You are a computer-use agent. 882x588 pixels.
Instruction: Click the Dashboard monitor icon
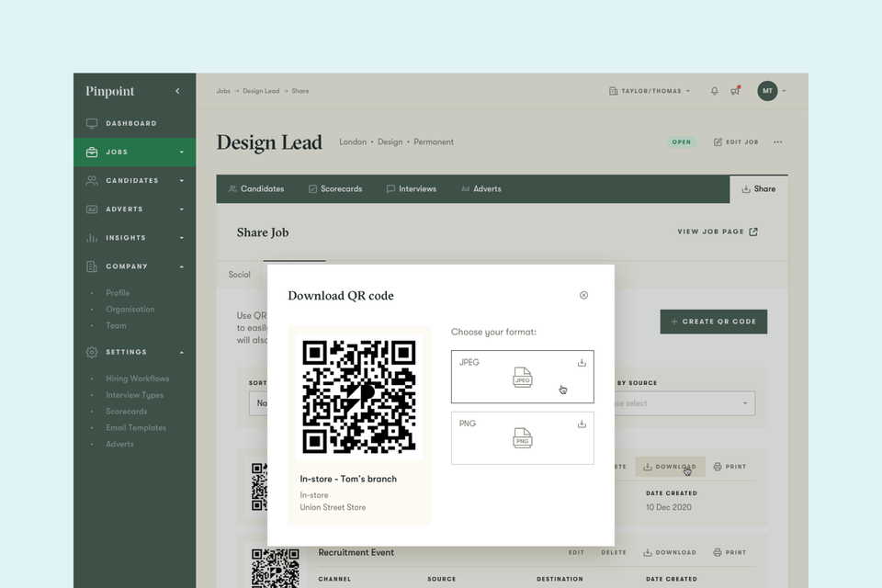pyautogui.click(x=92, y=123)
